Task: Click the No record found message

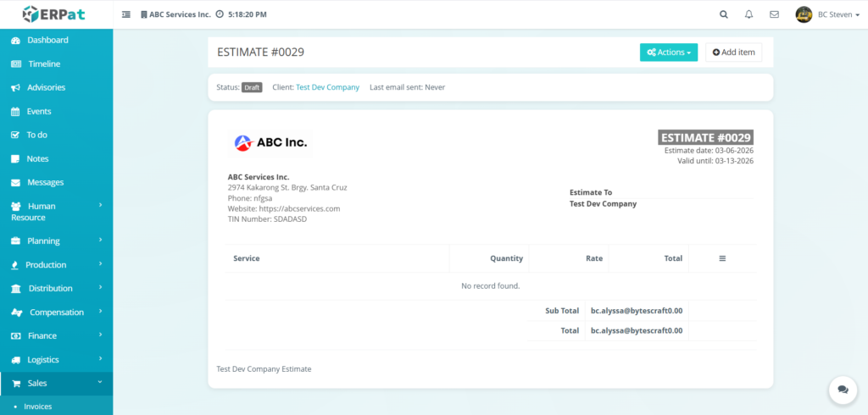Action: tap(491, 286)
